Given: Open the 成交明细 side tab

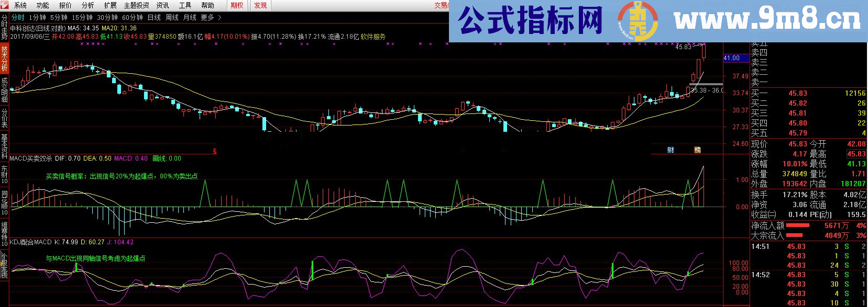Looking at the screenshot, I should pos(4,90).
